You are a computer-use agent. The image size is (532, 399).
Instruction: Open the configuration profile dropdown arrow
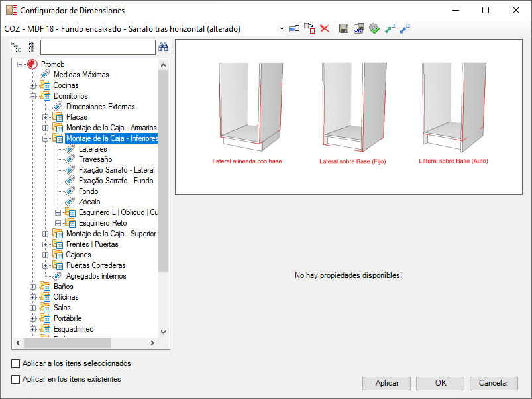(282, 29)
